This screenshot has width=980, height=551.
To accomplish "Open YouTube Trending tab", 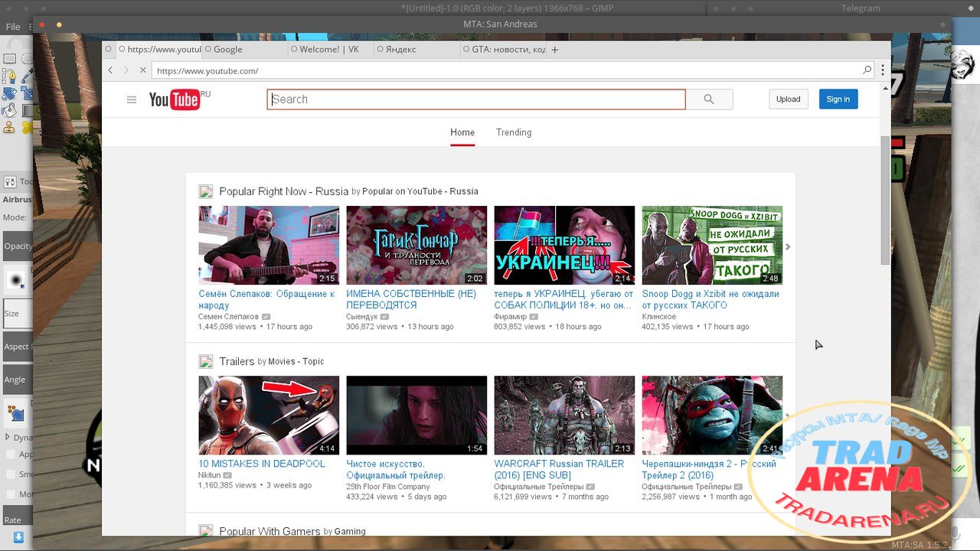I will click(514, 132).
